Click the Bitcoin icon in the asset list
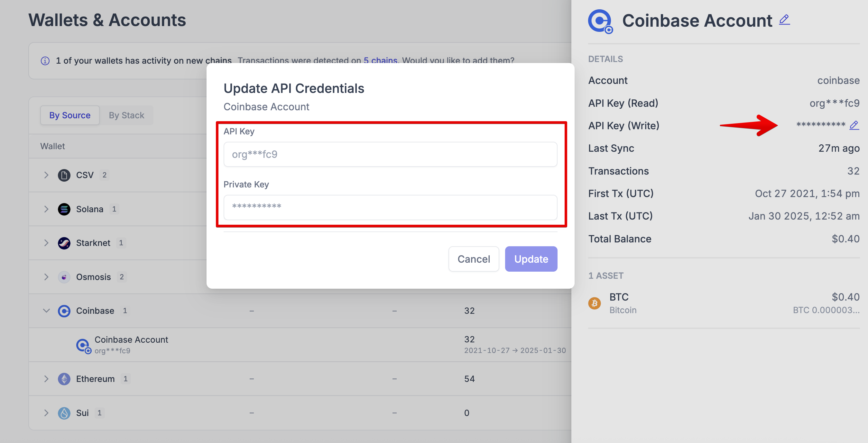 [595, 303]
